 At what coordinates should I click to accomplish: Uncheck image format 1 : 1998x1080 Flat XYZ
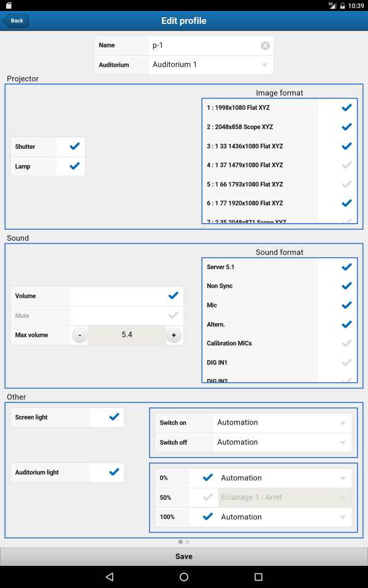[347, 108]
